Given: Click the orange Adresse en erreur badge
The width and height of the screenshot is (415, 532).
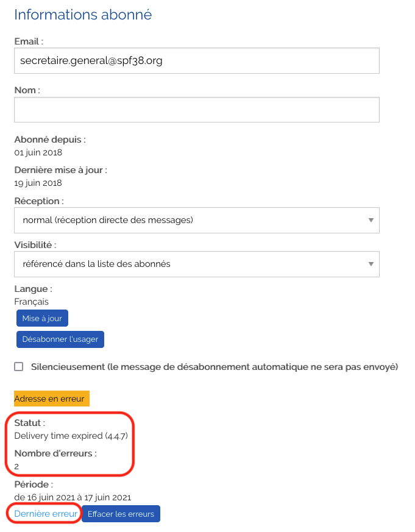Looking at the screenshot, I should pos(52,399).
